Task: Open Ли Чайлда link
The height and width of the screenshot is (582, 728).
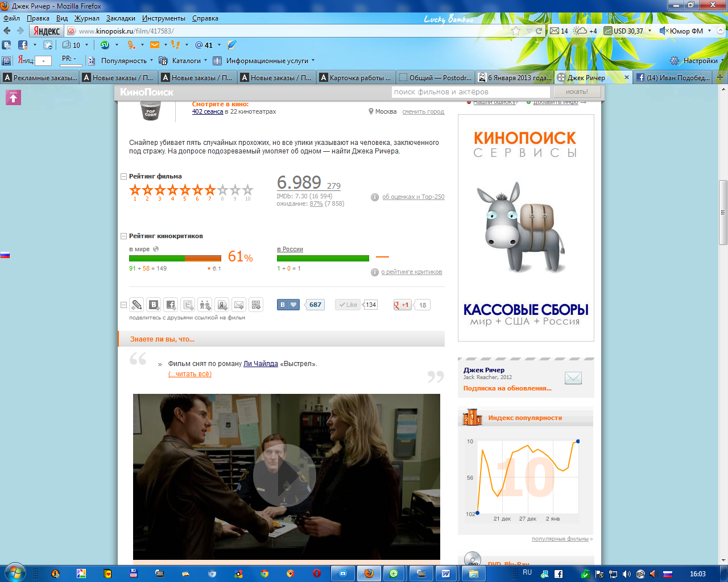Action: 260,364
